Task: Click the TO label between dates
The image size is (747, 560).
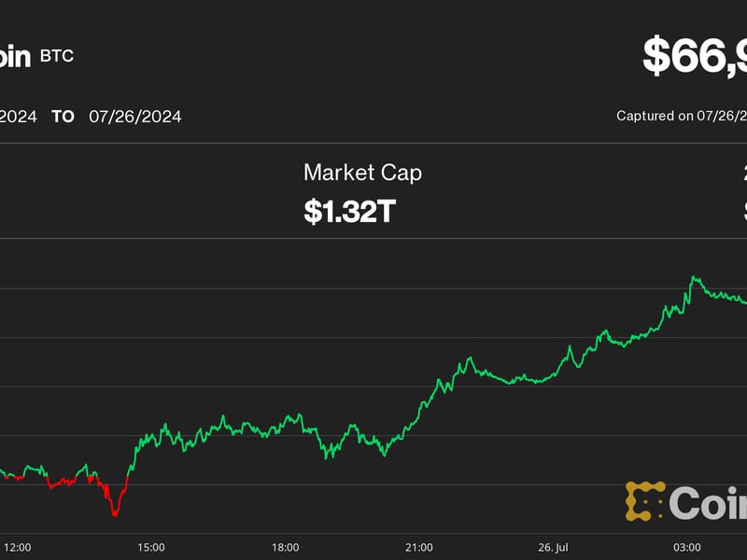Action: (x=63, y=117)
